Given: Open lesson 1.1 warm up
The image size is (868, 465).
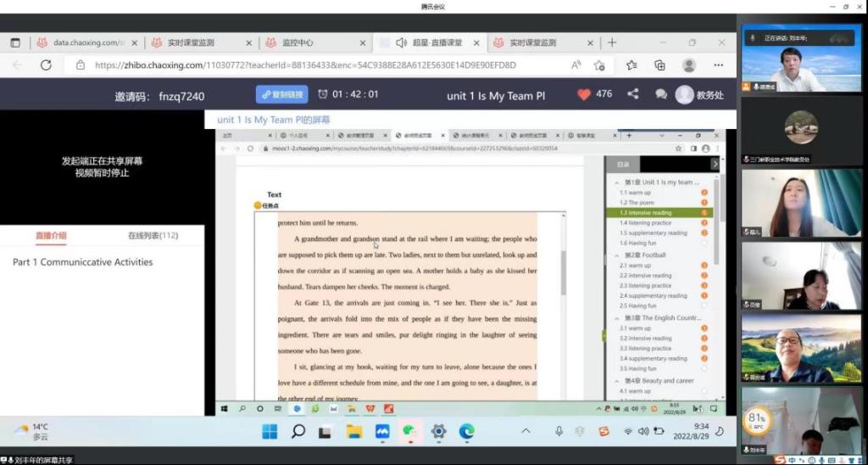Looking at the screenshot, I should (635, 193).
